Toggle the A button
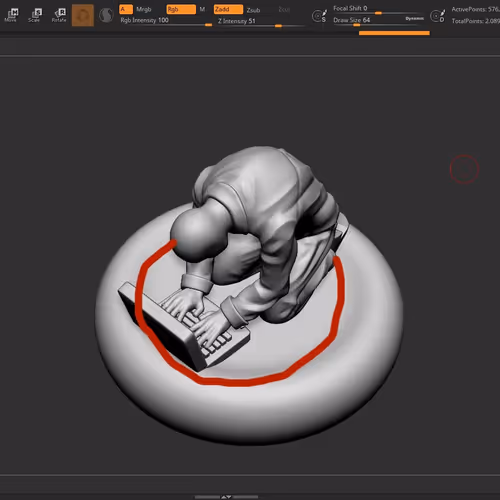 click(x=126, y=9)
